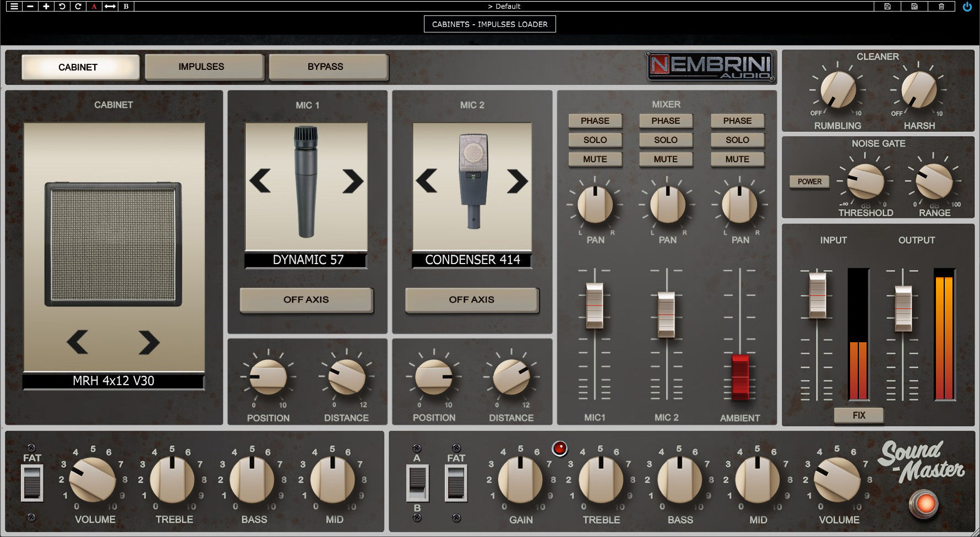Open the hamburger menu in top toolbar
980x537 pixels.
coord(14,7)
